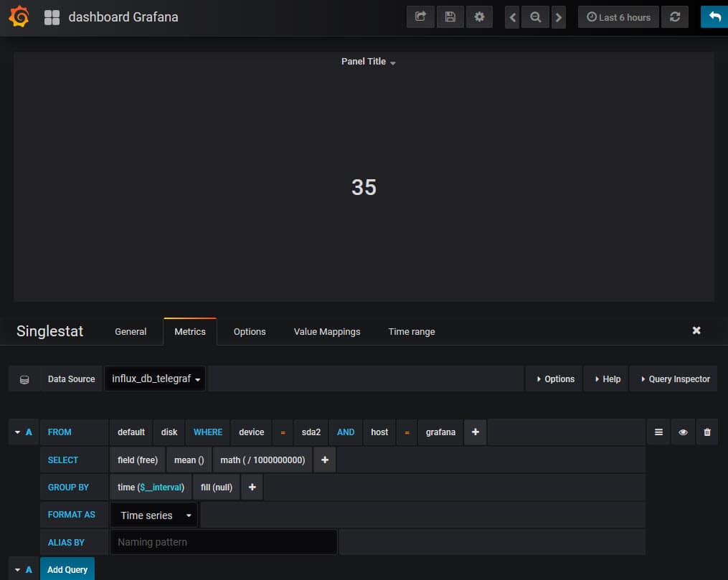
Task: Shift time range forward with right arrow
Action: click(x=559, y=17)
